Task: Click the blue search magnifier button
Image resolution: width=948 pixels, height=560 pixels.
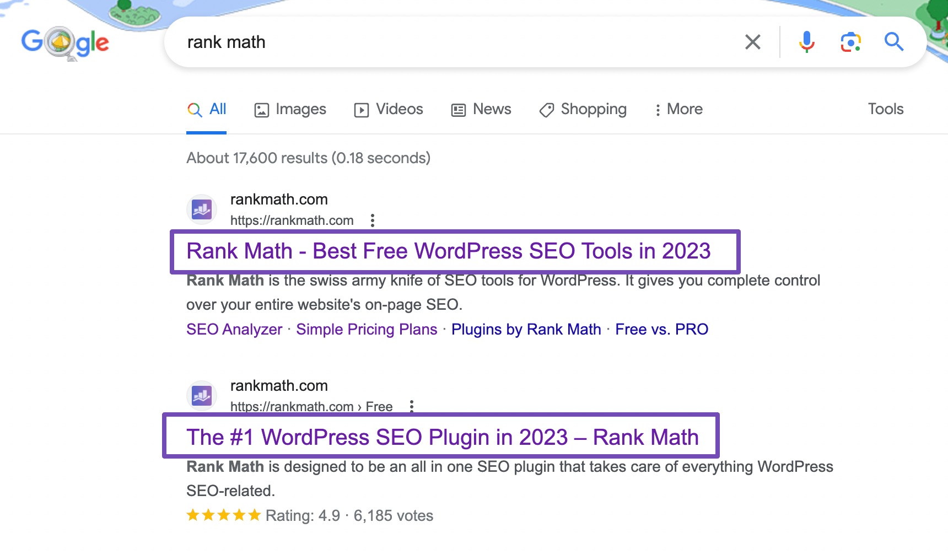Action: click(x=893, y=42)
